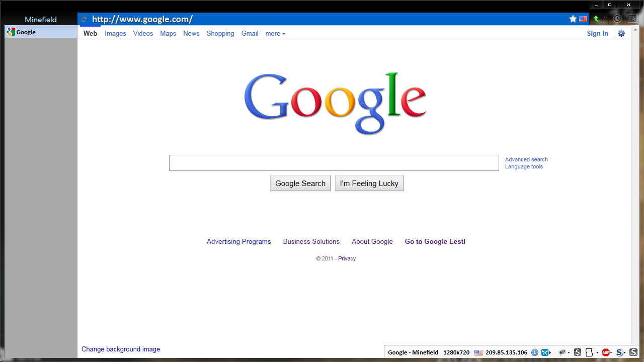The height and width of the screenshot is (362, 644).
Task: Open the About Google link
Action: pos(372,241)
